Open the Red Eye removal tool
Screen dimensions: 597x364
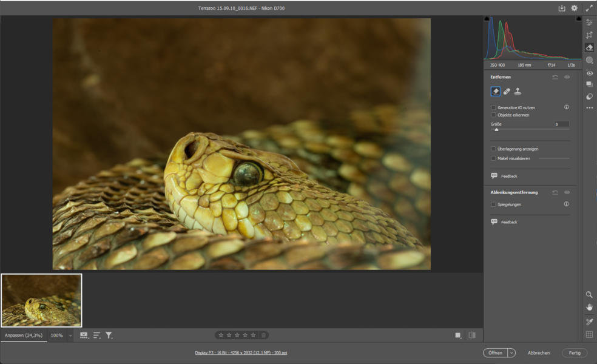(589, 73)
